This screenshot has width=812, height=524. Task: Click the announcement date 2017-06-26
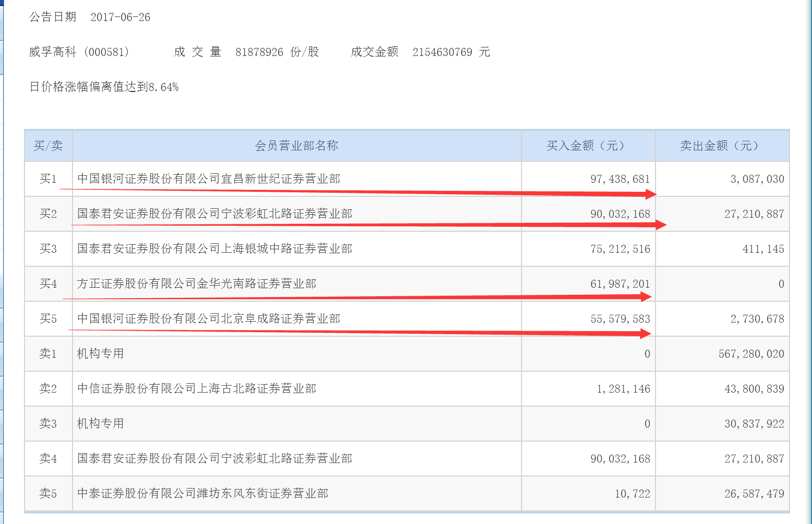click(120, 17)
